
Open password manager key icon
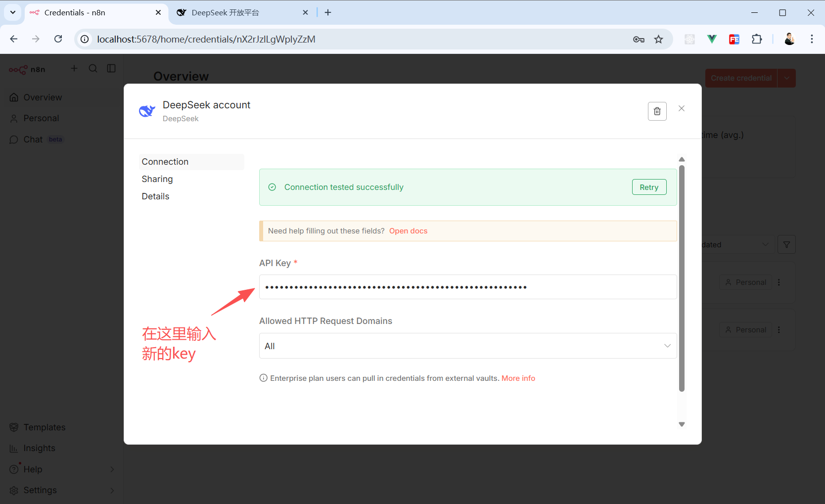point(639,39)
